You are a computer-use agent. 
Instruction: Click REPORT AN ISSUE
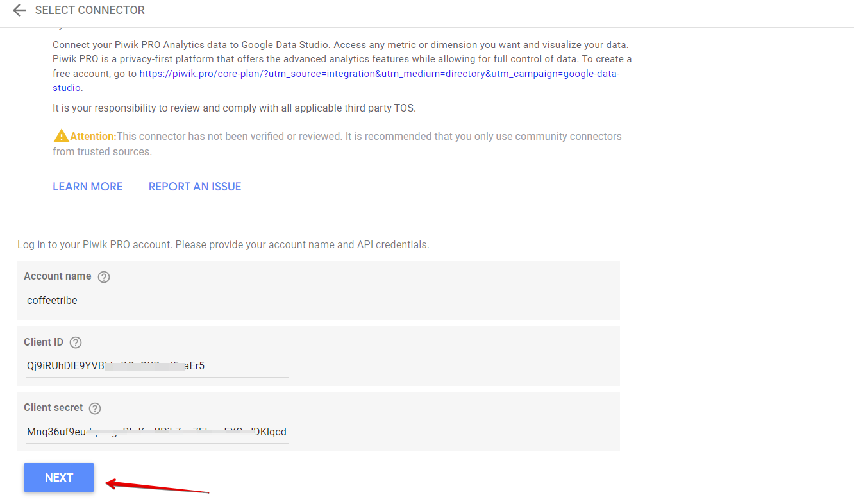tap(195, 187)
